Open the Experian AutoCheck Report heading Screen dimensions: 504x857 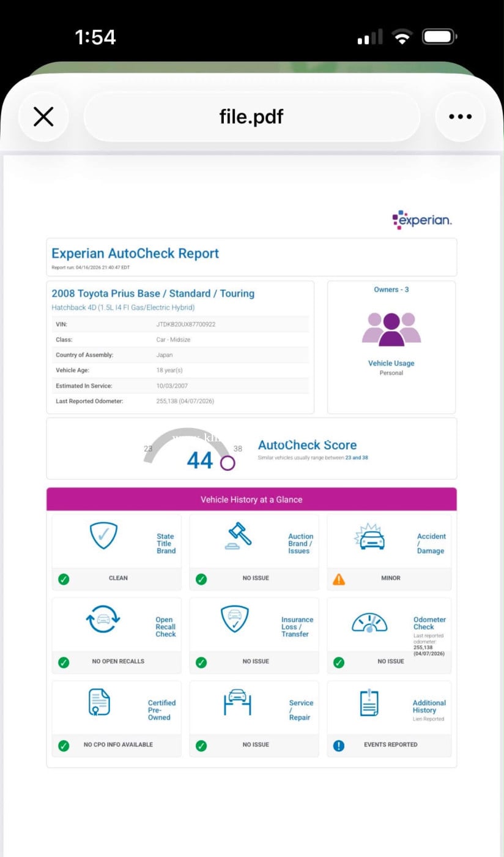[135, 253]
